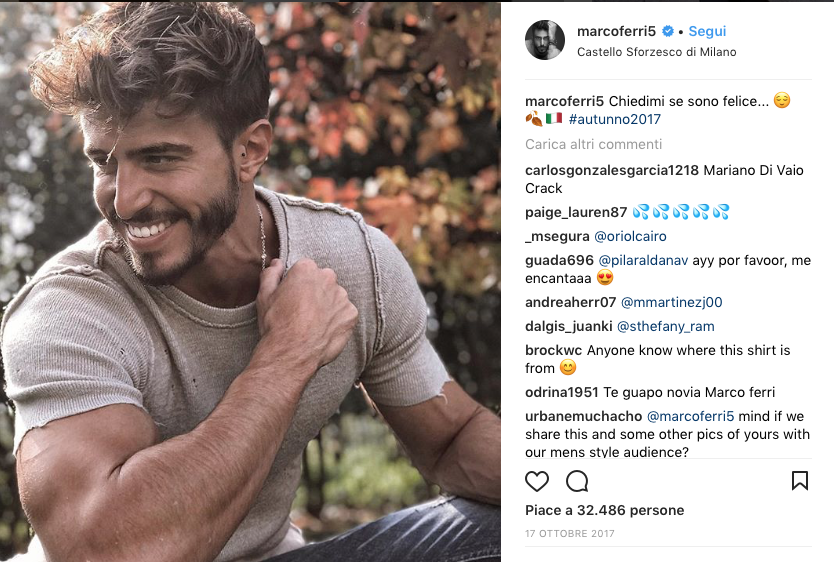Follow the account via Segui
The height and width of the screenshot is (562, 834).
click(x=707, y=31)
